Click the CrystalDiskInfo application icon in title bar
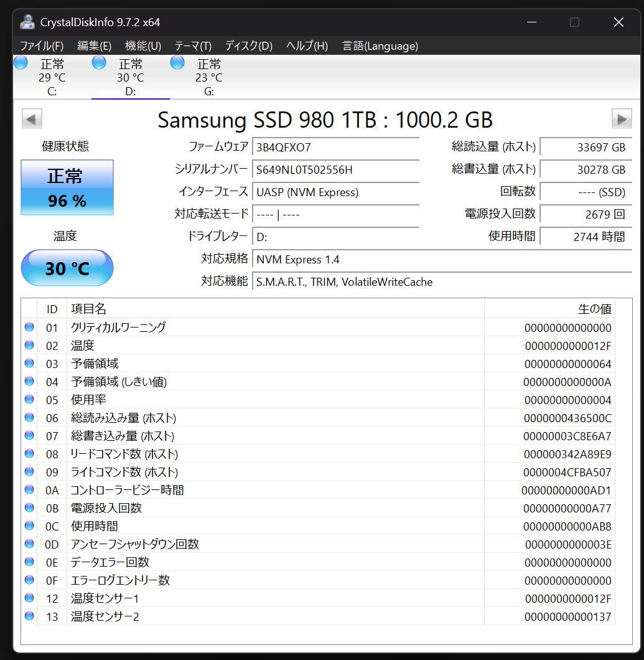The height and width of the screenshot is (660, 644). point(26,22)
